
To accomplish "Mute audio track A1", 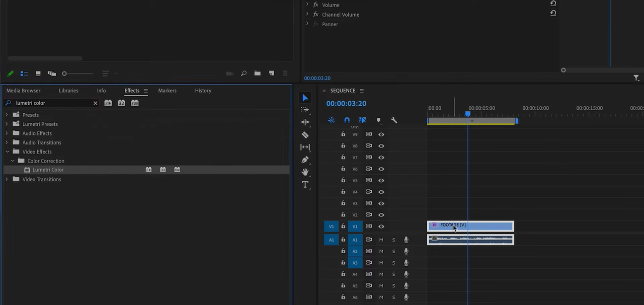I will point(381,240).
